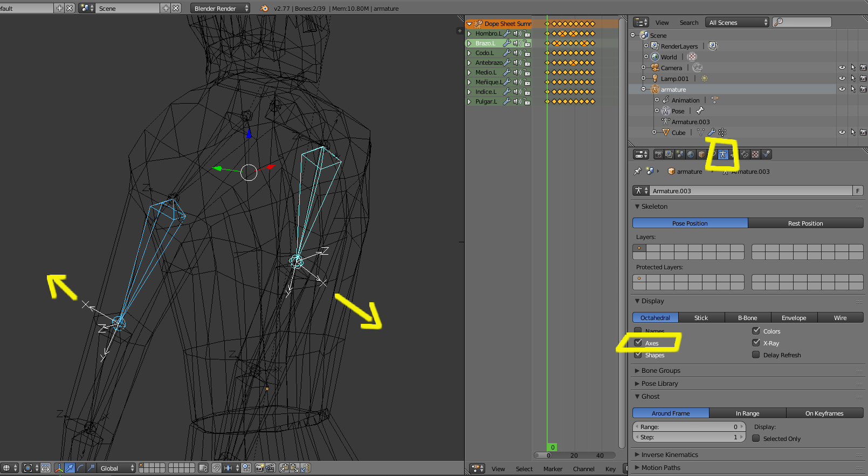The image size is (868, 476).
Task: Open the World properties tab icon
Action: (x=691, y=154)
